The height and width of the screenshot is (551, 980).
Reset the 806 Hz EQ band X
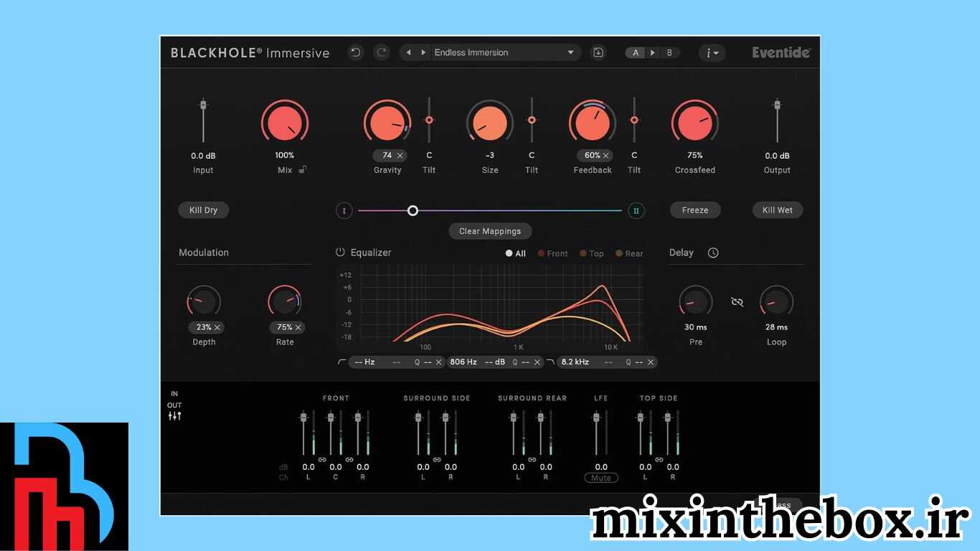tap(537, 362)
